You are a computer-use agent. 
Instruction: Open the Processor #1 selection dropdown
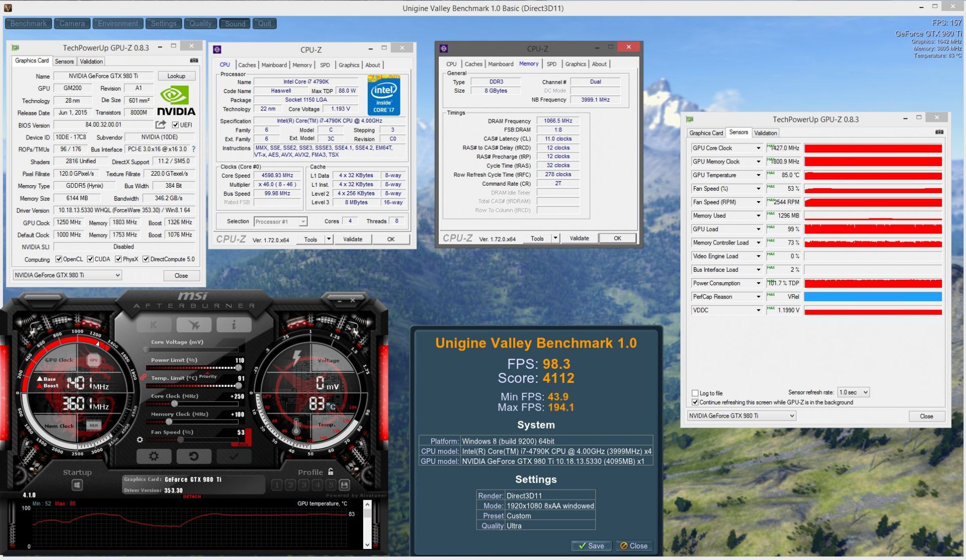pyautogui.click(x=280, y=221)
